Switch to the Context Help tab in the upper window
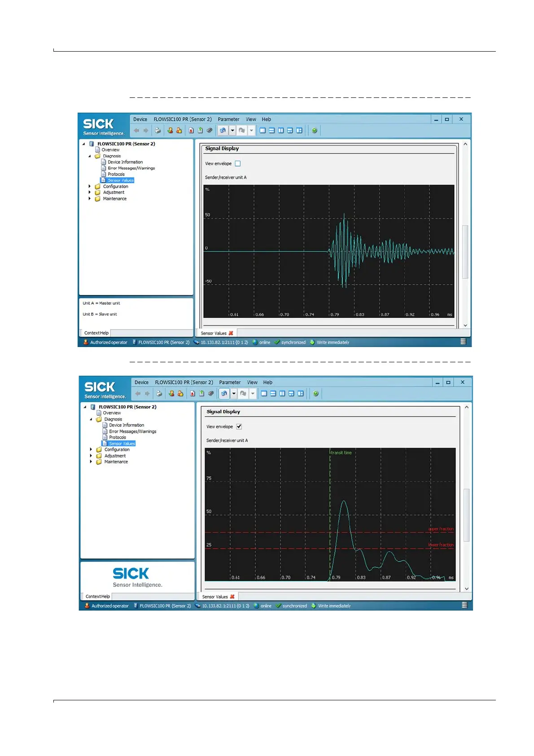Viewport: 534px width, 756px height. click(x=96, y=333)
